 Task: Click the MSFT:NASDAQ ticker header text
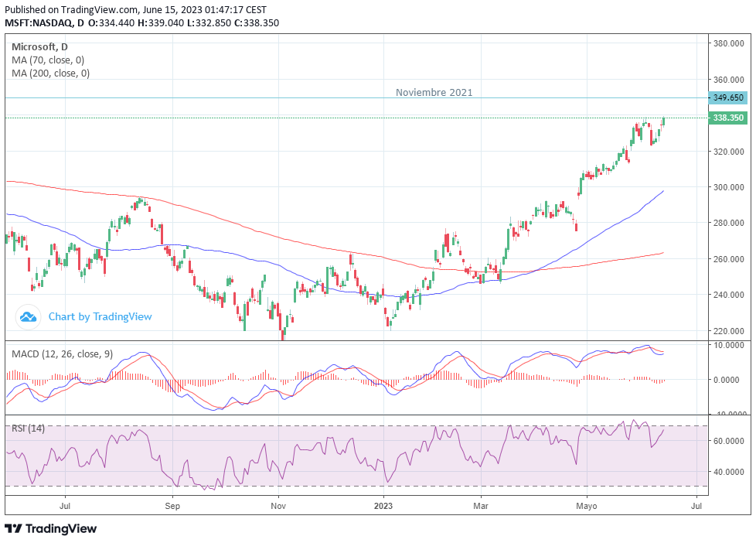point(38,22)
